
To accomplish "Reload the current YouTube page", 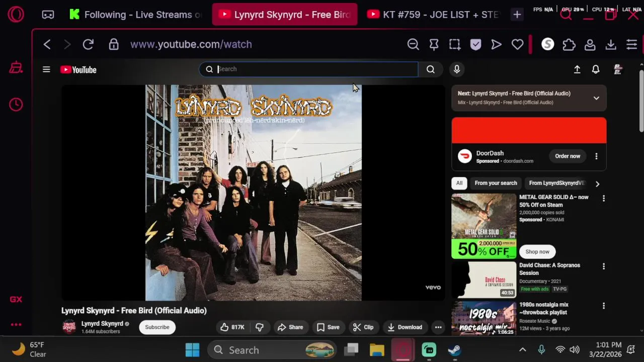I will click(x=88, y=44).
